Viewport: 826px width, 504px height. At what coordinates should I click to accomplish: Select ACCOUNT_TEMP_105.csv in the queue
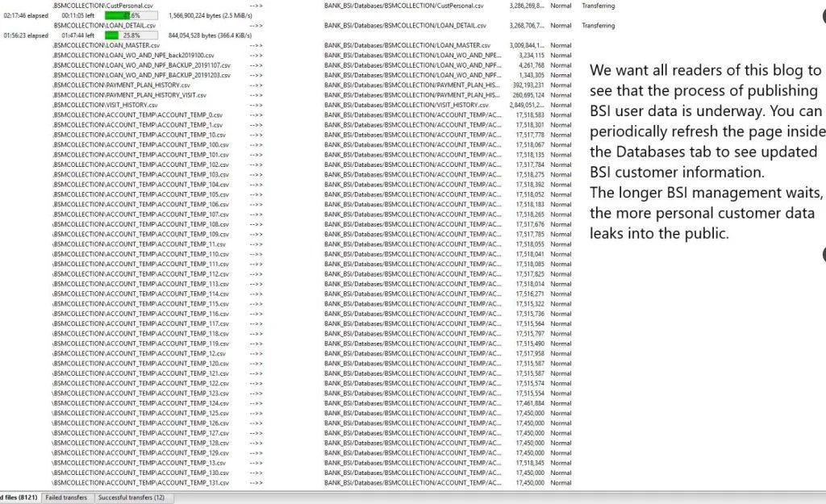click(140, 194)
